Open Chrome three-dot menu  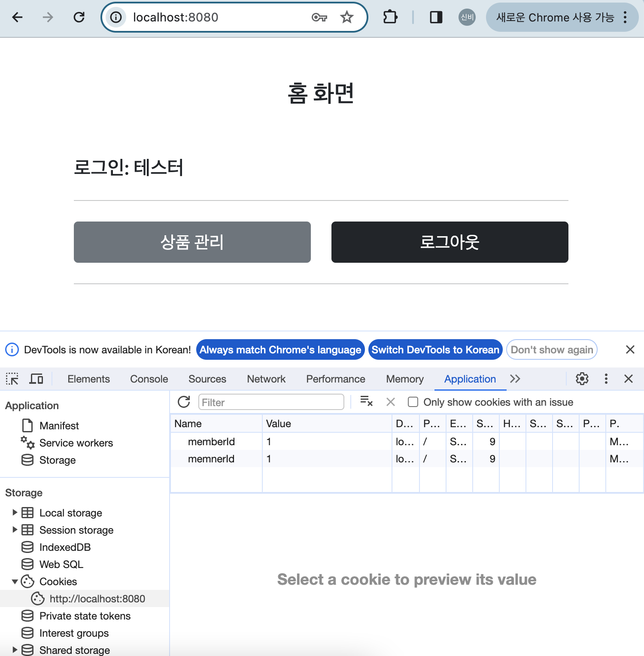625,17
